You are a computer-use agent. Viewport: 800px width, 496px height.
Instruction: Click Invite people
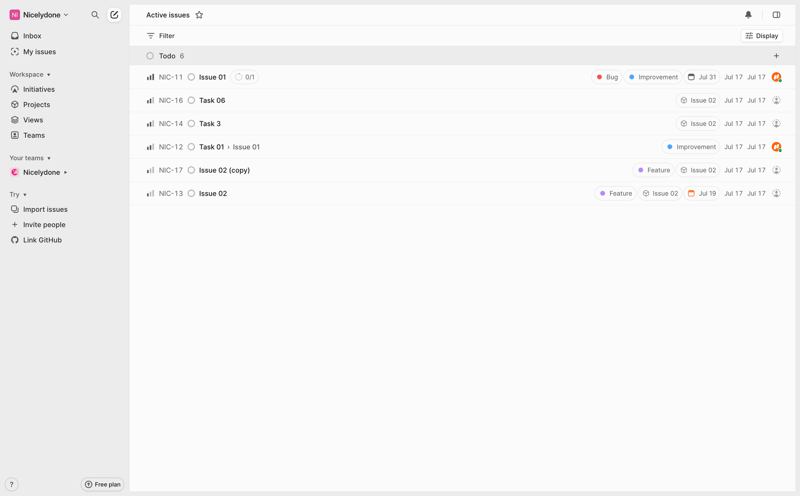pyautogui.click(x=44, y=225)
